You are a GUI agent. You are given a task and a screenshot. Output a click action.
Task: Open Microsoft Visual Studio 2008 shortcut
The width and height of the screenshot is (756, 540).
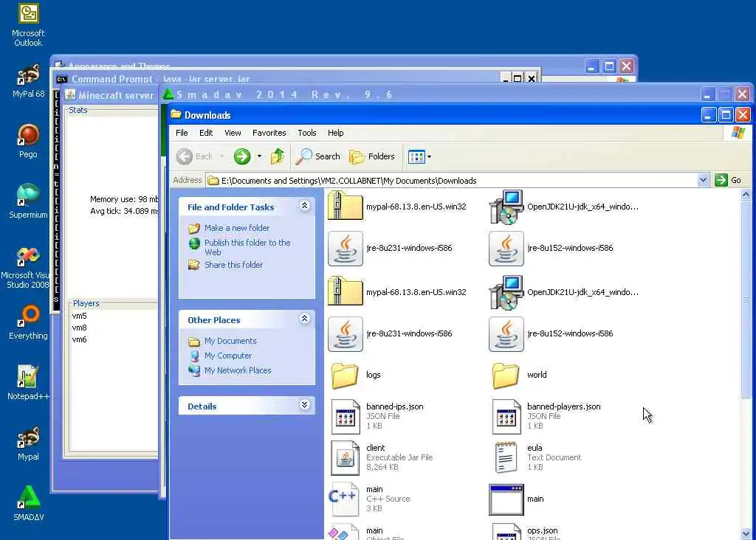(x=28, y=267)
